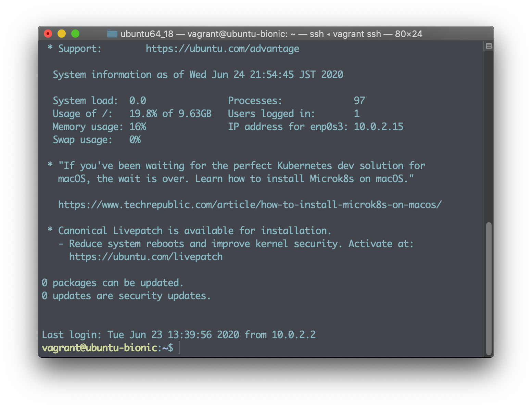Click the System information date line
532x408 pixels.
point(198,75)
